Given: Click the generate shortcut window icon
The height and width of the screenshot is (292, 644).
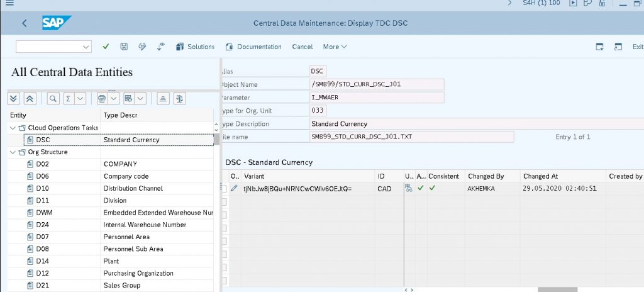Looking at the screenshot, I should coord(618,47).
